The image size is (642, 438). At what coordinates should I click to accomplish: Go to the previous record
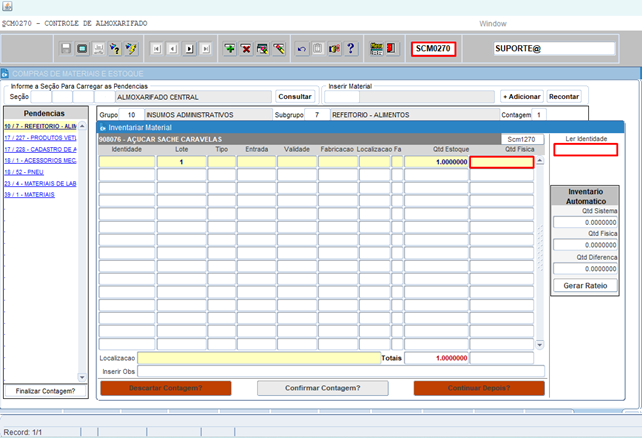pos(173,49)
